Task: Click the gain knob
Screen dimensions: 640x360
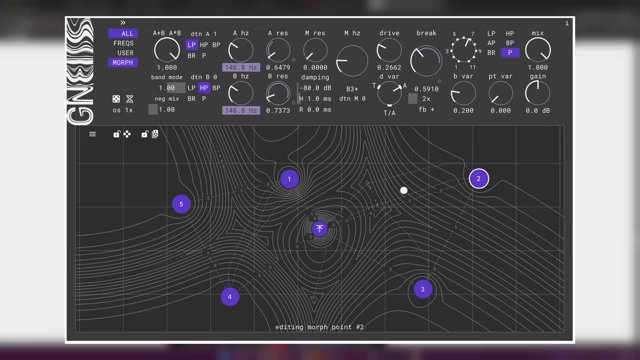Action: point(538,93)
